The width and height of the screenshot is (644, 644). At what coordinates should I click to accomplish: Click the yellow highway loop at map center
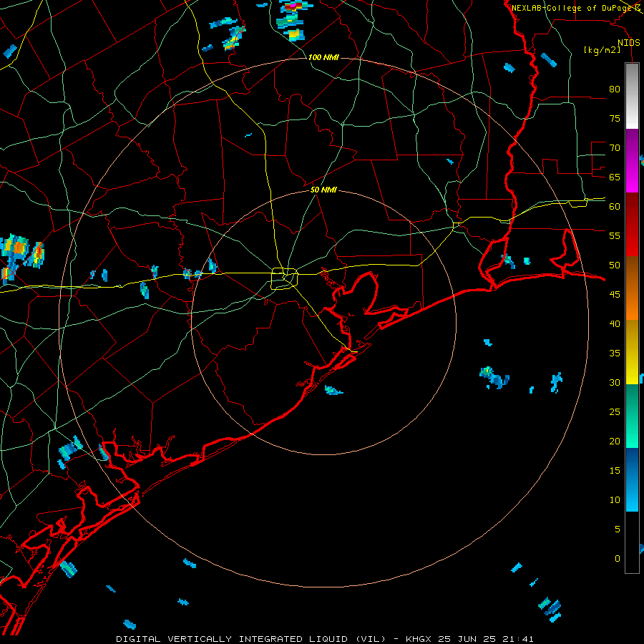click(284, 279)
